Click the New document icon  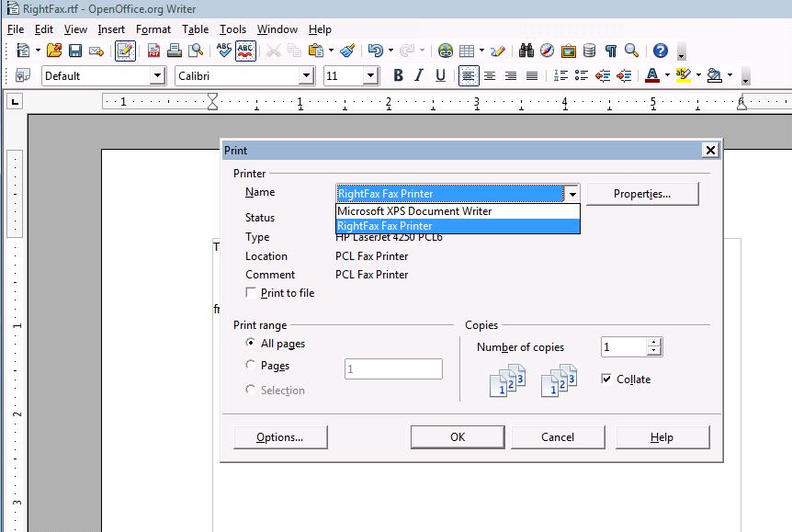click(x=23, y=51)
